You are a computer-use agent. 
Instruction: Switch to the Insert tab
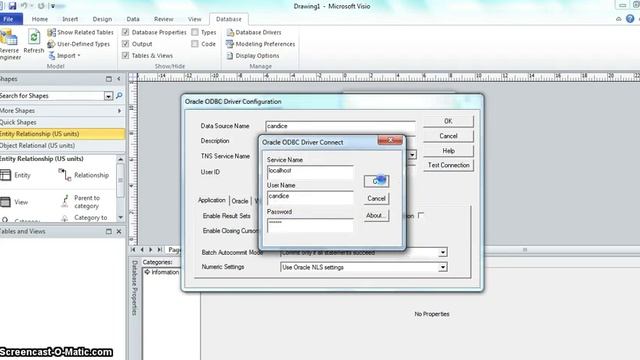tap(70, 19)
